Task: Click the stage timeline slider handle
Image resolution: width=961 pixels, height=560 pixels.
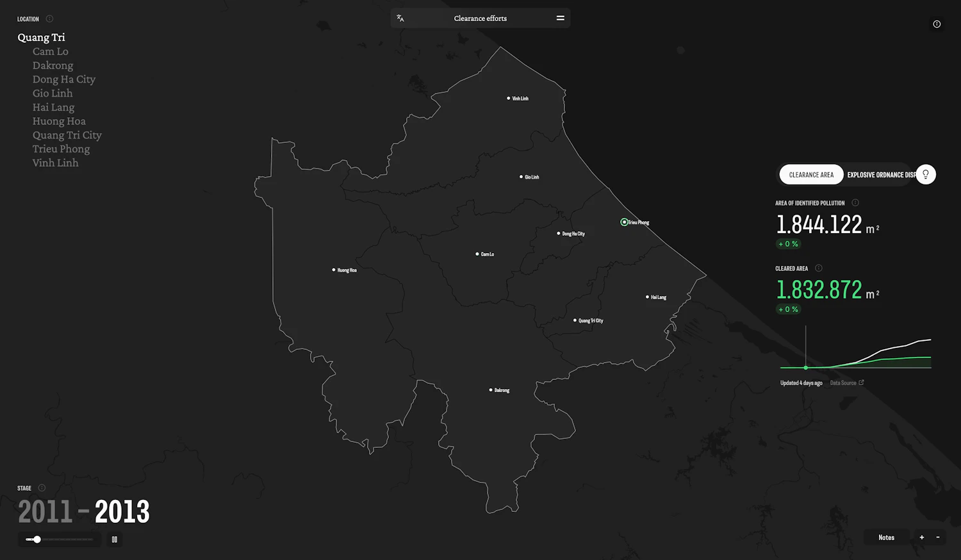Action: [37, 539]
